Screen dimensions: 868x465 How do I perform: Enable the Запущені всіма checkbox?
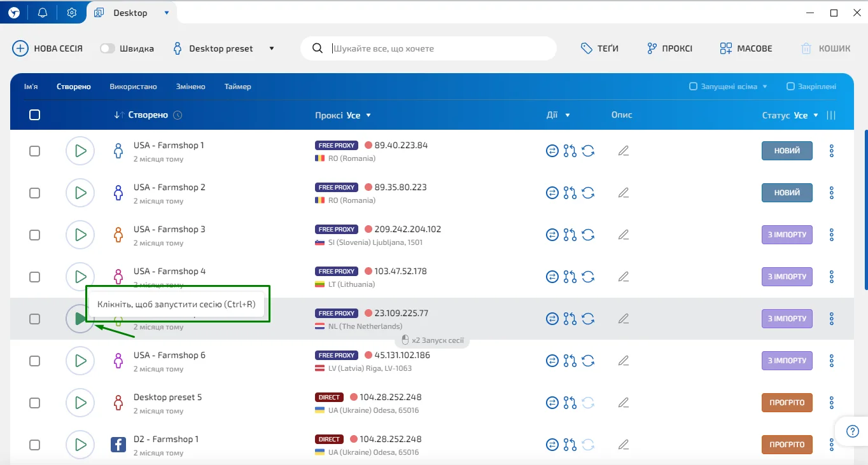pyautogui.click(x=693, y=87)
